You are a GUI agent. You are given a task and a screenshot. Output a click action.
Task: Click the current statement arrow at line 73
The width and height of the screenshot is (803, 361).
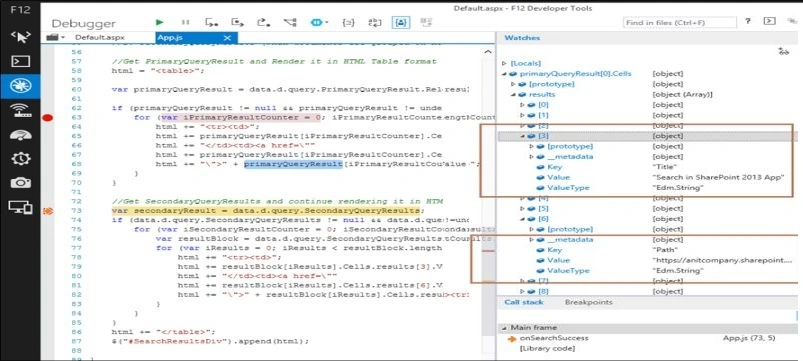click(x=48, y=211)
